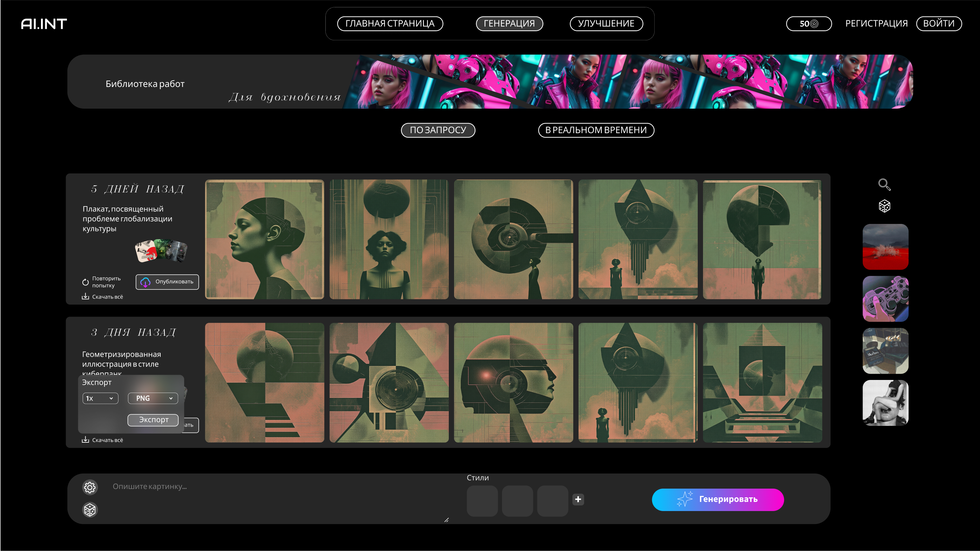Click the dice icon in the prompt bar
The height and width of the screenshot is (551, 980).
tap(90, 510)
